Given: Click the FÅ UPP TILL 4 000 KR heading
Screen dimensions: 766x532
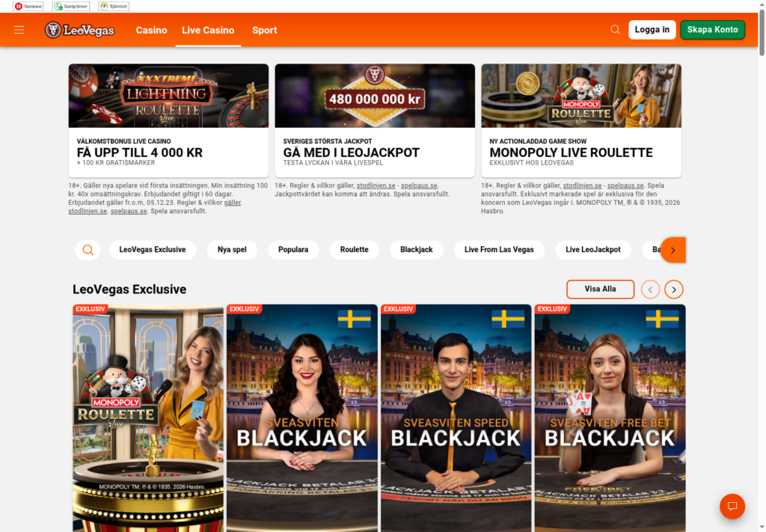Looking at the screenshot, I should 140,153.
